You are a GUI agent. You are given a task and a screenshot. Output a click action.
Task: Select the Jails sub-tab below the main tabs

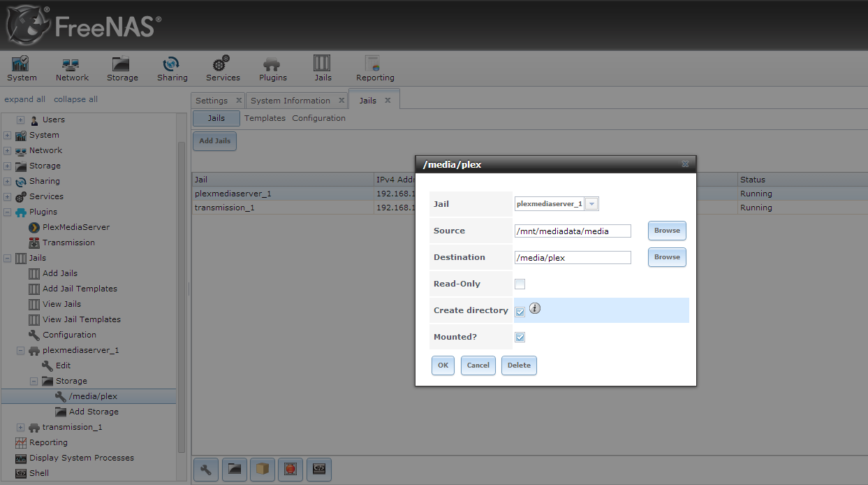pyautogui.click(x=216, y=119)
